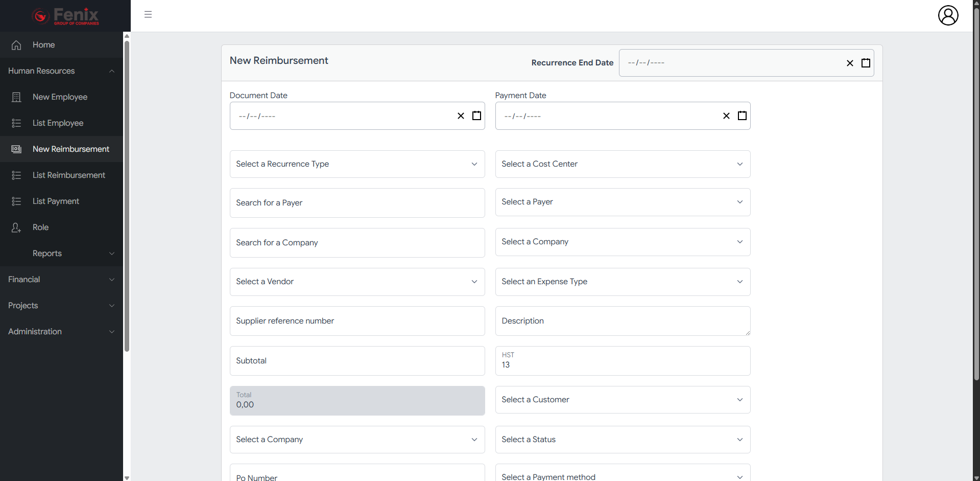The height and width of the screenshot is (481, 980).
Task: Expand the Projects section
Action: [61, 306]
